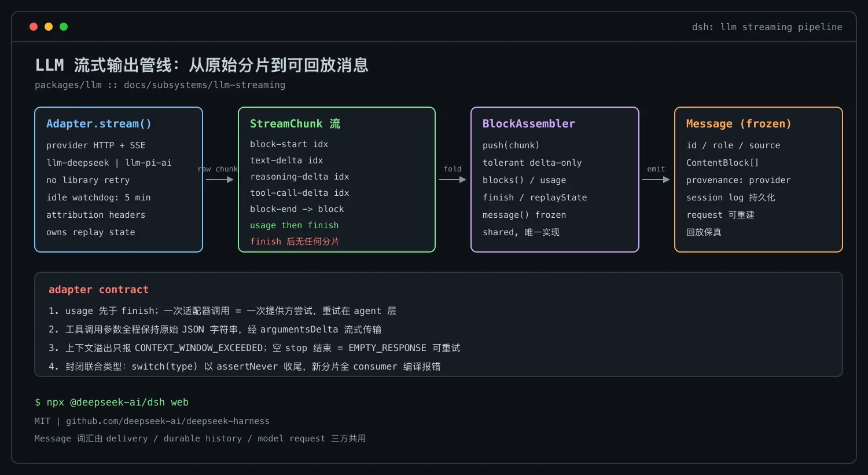This screenshot has height=475, width=868.
Task: Click the 'provider HTTP + SSE' line
Action: pyautogui.click(x=96, y=145)
